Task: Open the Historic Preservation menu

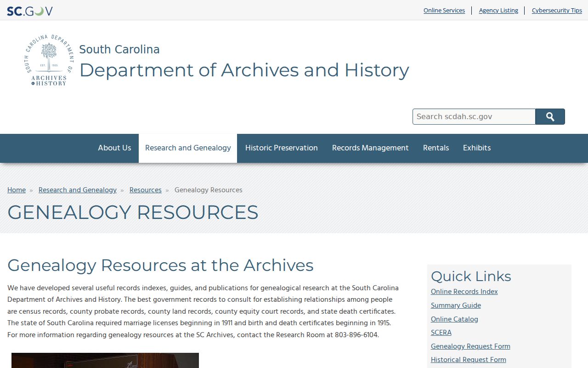Action: point(282,148)
